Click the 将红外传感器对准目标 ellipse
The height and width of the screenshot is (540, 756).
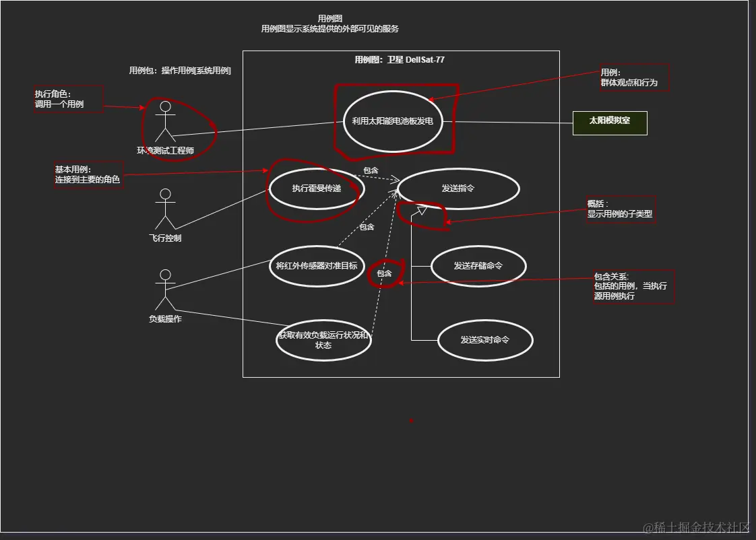pyautogui.click(x=315, y=266)
